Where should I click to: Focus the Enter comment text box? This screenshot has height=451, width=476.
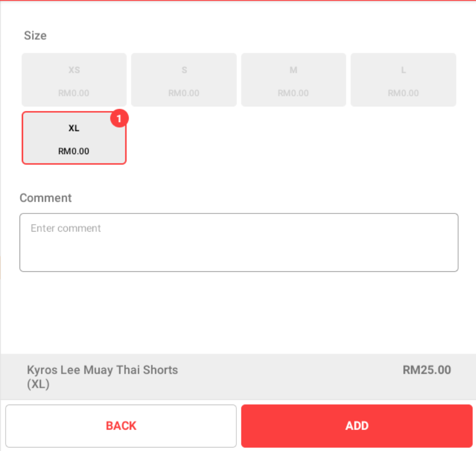point(239,243)
